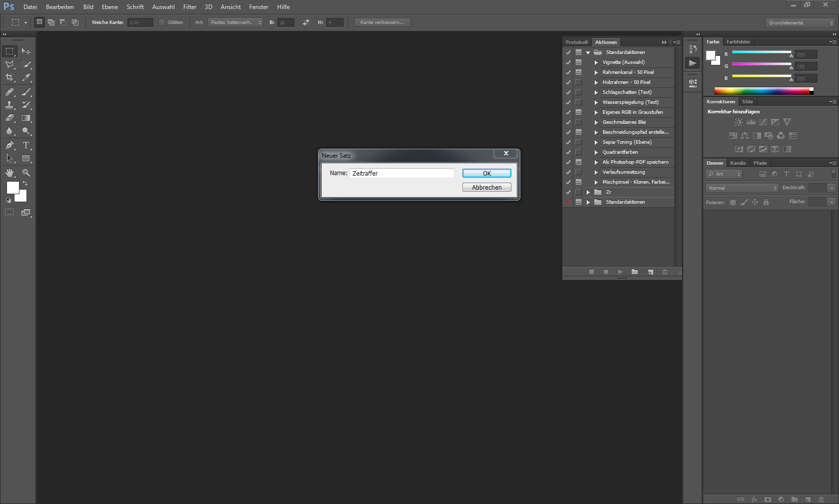The height and width of the screenshot is (504, 839).
Task: Click the play button in Aktionen panel
Action: point(620,272)
